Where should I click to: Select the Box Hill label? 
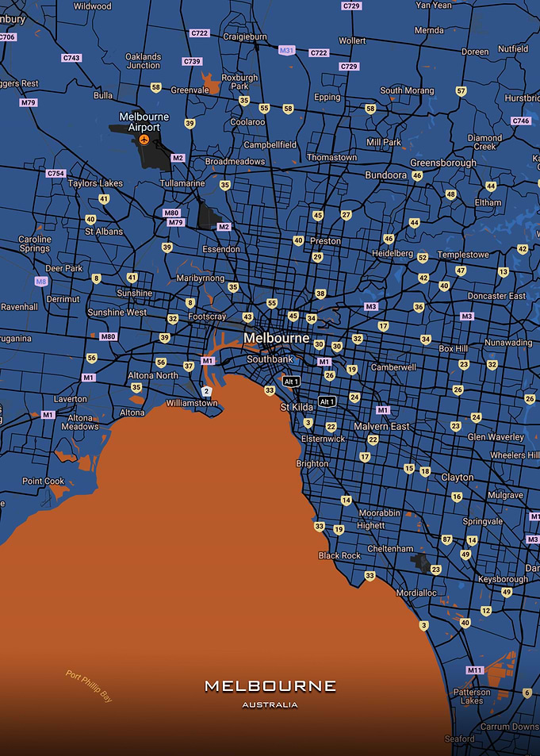pyautogui.click(x=454, y=348)
